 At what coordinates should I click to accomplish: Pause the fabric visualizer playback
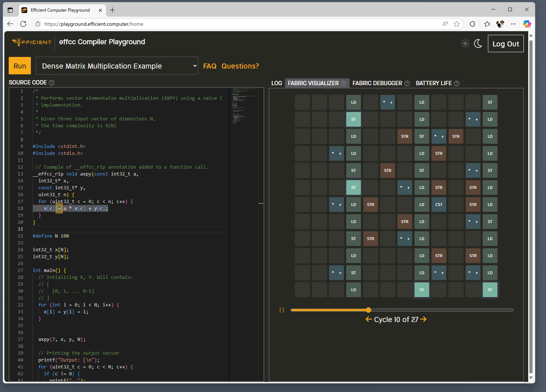pyautogui.click(x=282, y=310)
